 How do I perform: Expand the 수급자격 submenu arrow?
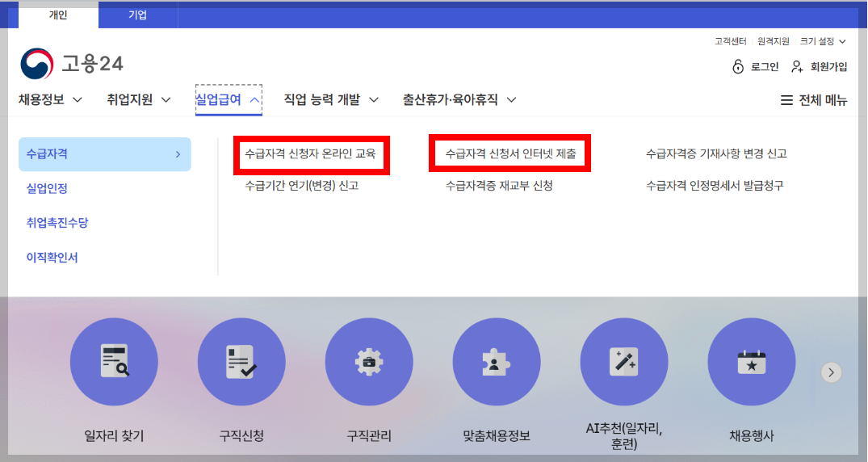(178, 154)
